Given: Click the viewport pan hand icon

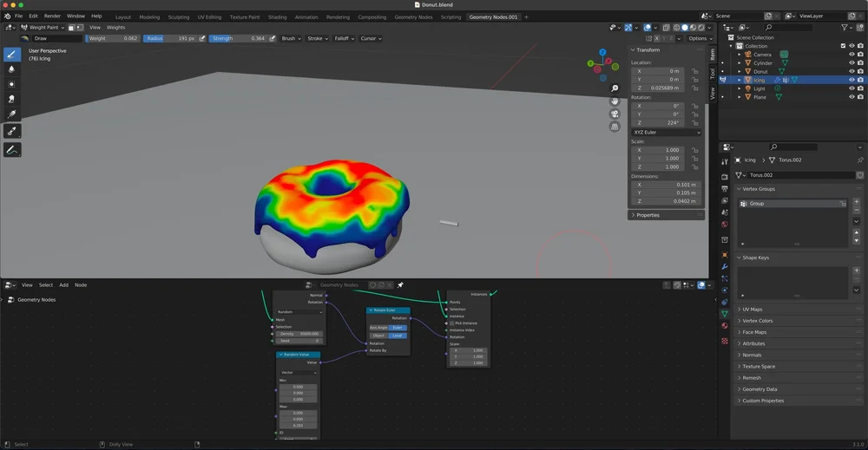Looking at the screenshot, I should (x=615, y=101).
